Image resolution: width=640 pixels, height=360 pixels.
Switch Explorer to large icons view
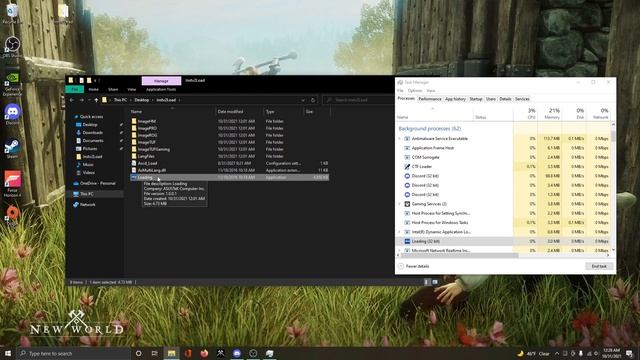[435, 282]
